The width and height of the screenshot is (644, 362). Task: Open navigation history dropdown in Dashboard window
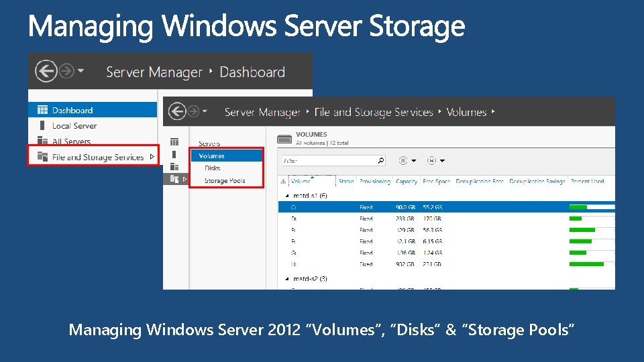[x=81, y=70]
